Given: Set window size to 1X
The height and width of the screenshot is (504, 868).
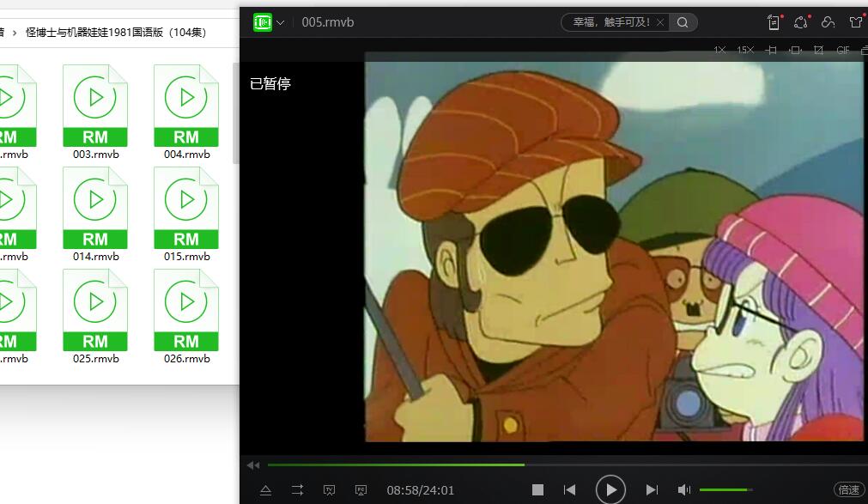Looking at the screenshot, I should pyautogui.click(x=719, y=51).
